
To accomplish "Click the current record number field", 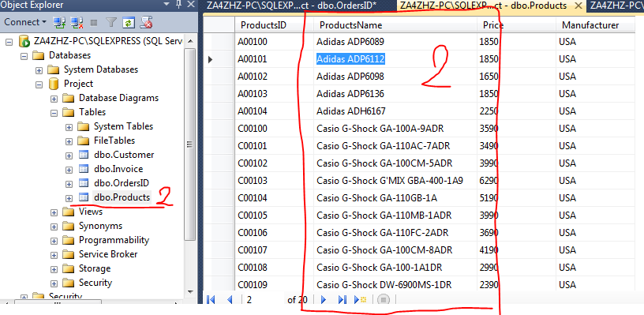I will 264,300.
